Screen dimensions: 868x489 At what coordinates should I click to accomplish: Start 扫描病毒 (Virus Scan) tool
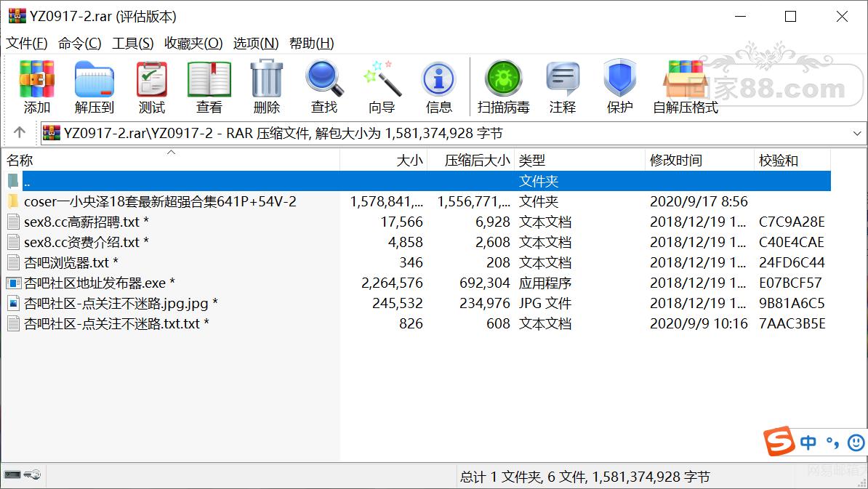coord(503,87)
